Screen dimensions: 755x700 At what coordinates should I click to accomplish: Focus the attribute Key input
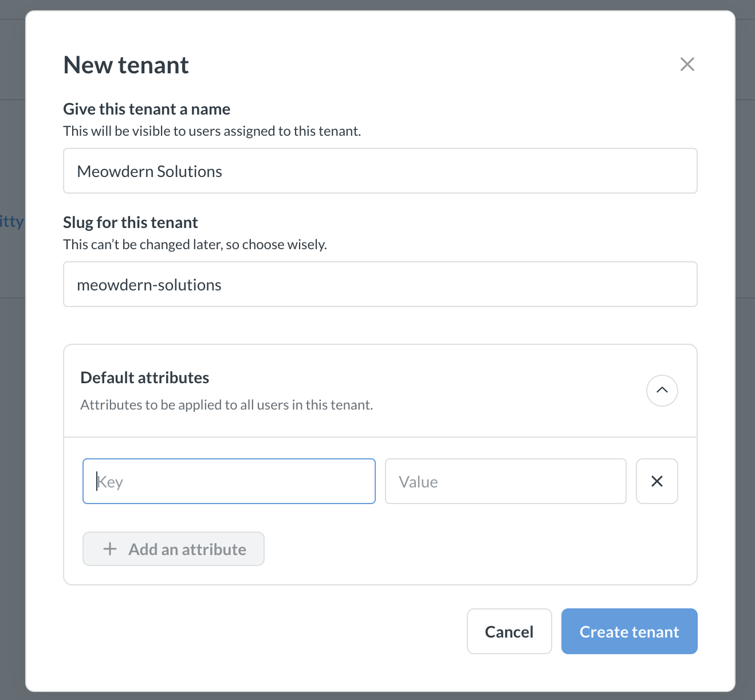[x=229, y=481]
